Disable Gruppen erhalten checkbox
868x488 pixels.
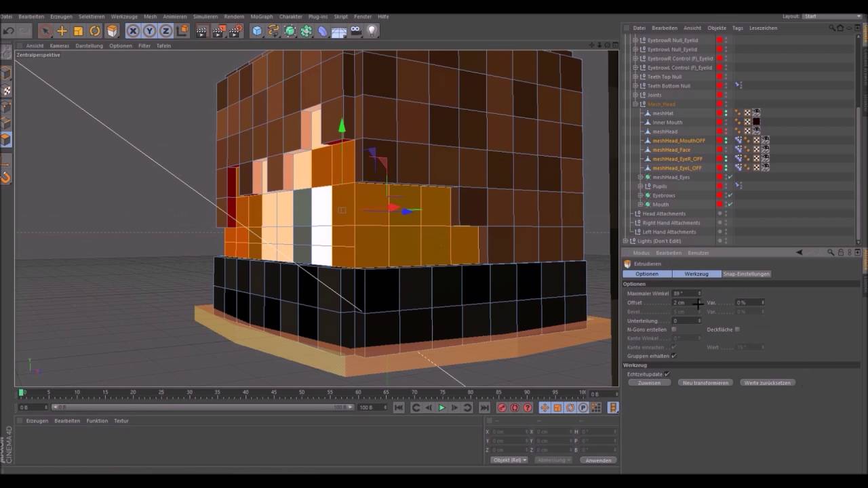(673, 356)
